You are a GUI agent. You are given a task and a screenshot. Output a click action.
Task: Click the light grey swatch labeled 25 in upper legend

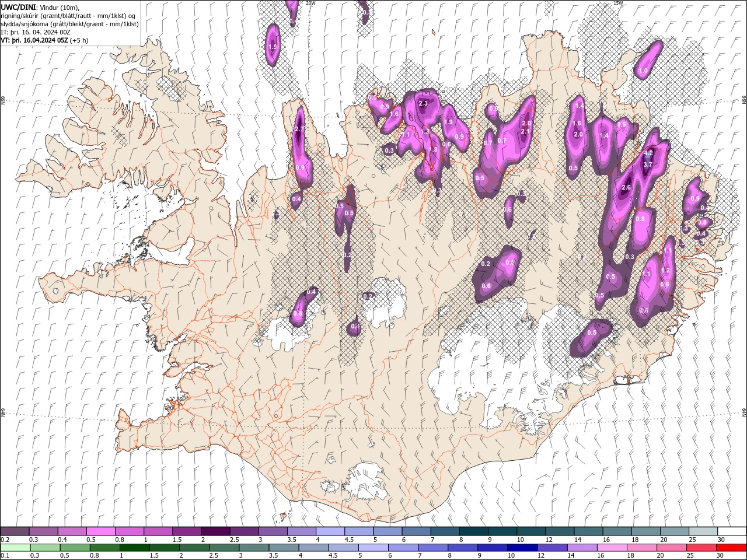click(703, 531)
